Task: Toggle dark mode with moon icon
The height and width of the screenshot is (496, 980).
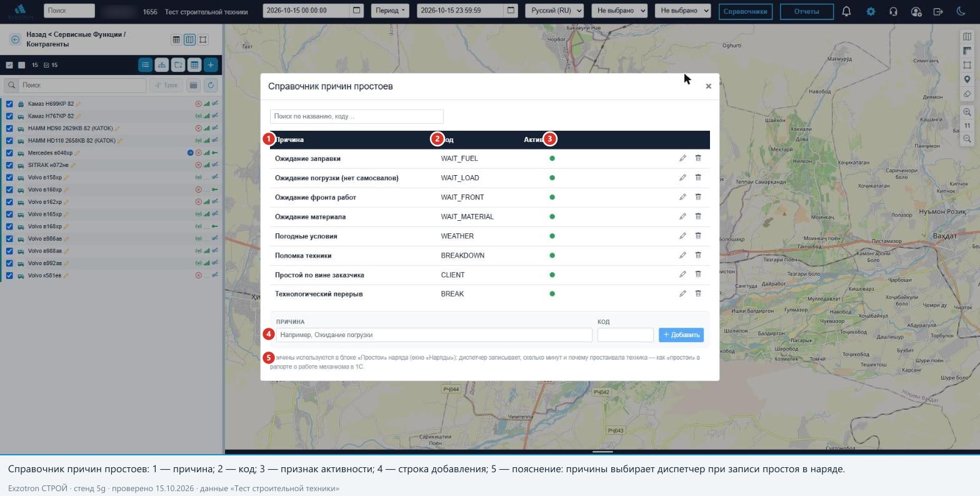Action: point(961,11)
